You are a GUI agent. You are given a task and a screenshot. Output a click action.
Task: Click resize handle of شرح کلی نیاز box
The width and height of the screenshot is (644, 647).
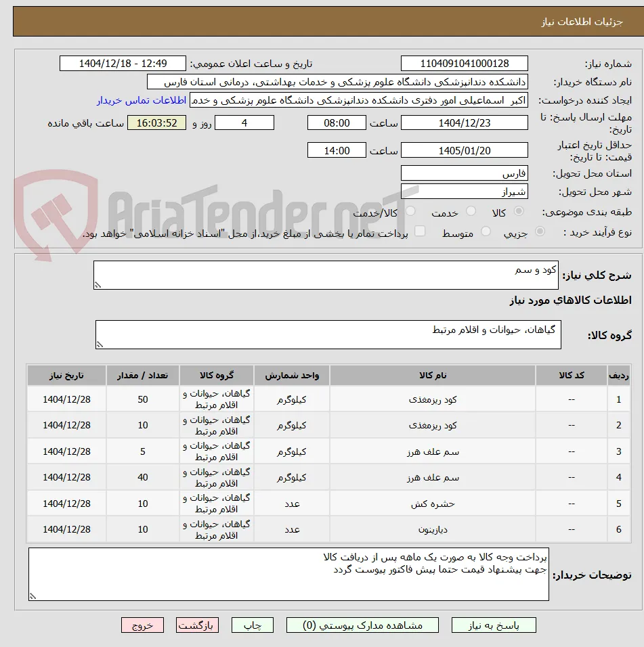point(98,285)
